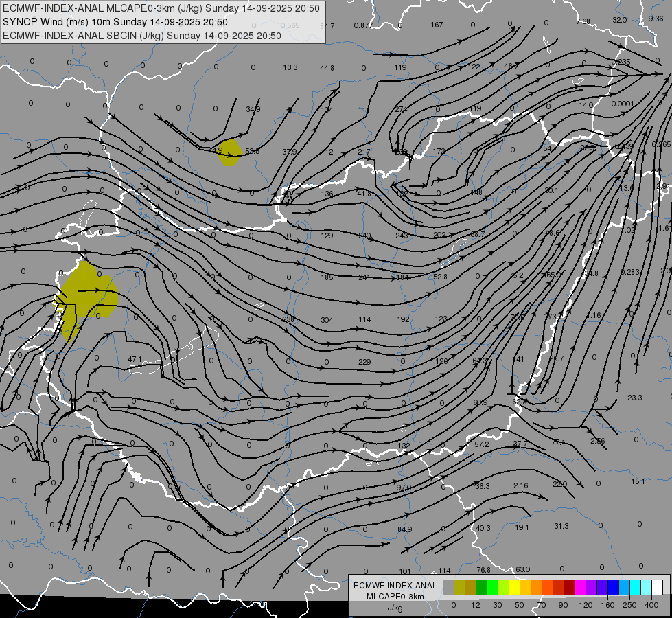Click the map value '40.3'
The width and height of the screenshot is (672, 618).
pyautogui.click(x=483, y=528)
